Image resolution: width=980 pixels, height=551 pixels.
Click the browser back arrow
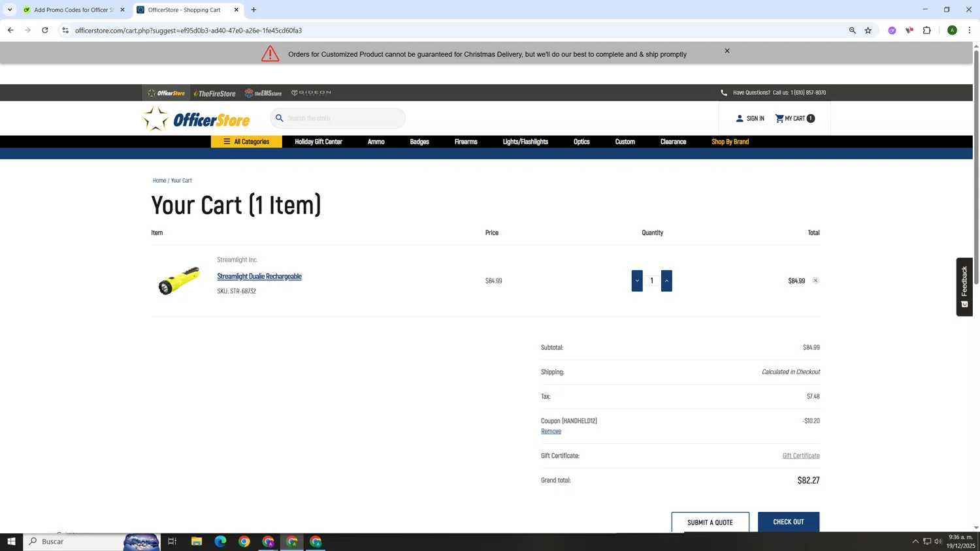pyautogui.click(x=10, y=30)
